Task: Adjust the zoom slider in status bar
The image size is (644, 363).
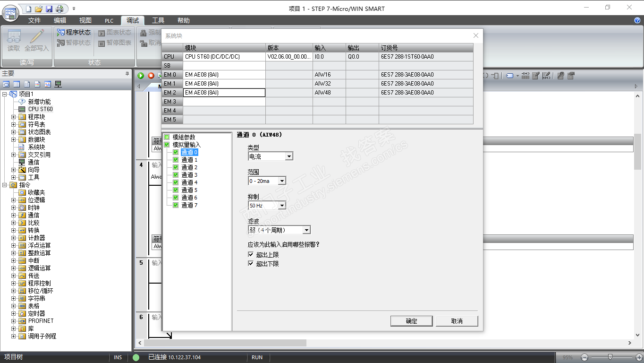Action: [x=610, y=357]
